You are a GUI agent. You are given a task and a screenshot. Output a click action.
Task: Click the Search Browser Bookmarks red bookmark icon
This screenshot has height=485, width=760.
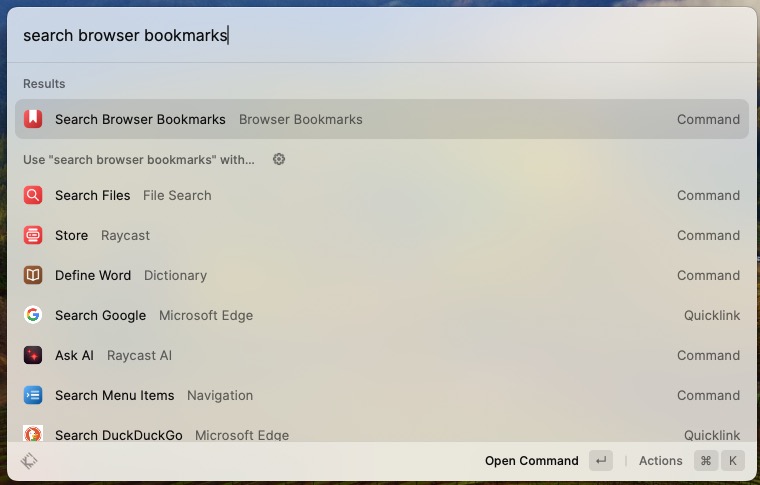click(33, 119)
